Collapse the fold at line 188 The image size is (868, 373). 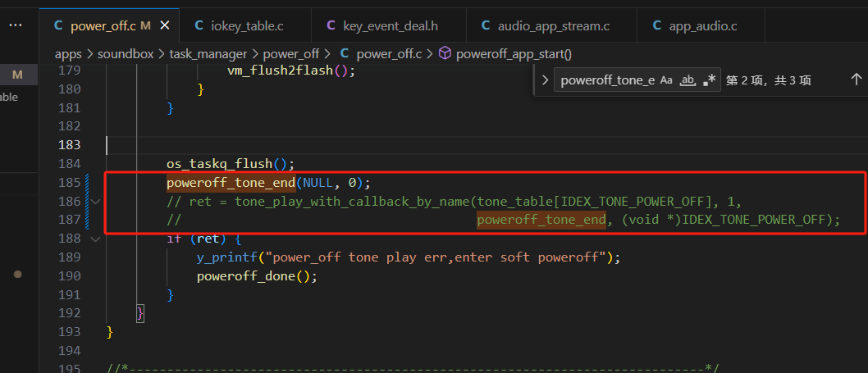95,239
